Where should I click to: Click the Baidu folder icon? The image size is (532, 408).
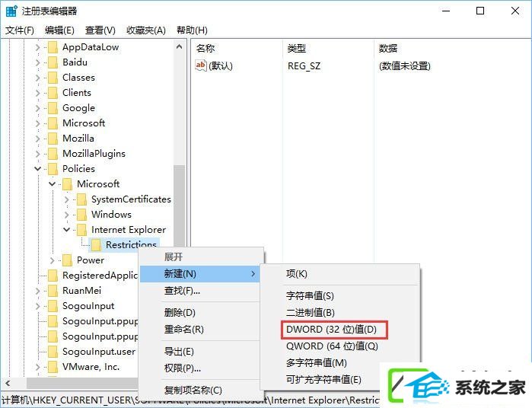point(53,62)
